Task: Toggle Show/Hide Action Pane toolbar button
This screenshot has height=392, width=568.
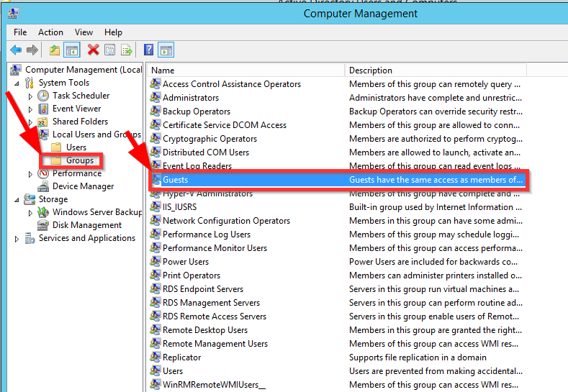Action: pos(166,50)
